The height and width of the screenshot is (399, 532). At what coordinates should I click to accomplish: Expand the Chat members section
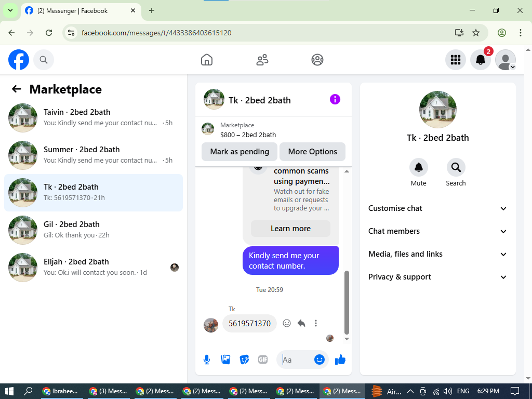(x=437, y=231)
